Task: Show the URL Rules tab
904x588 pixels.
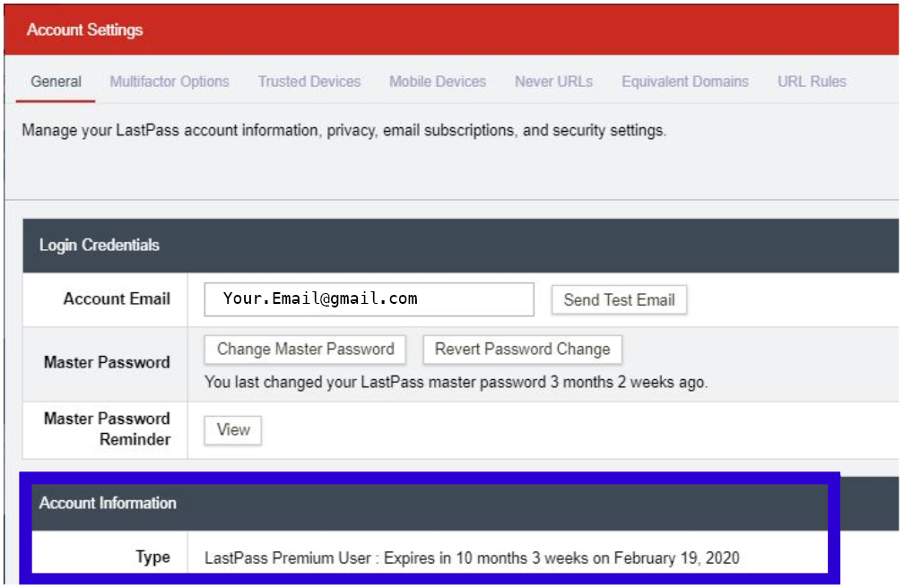Action: pyautogui.click(x=812, y=82)
